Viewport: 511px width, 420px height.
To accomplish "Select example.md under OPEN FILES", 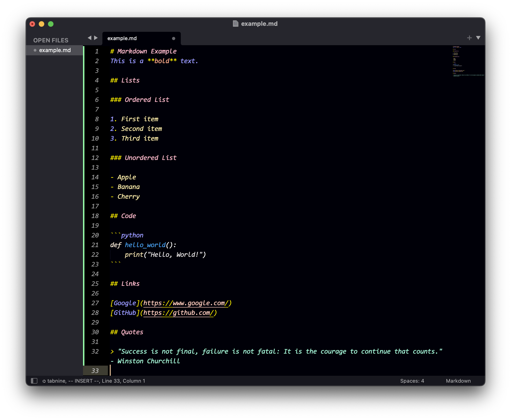I will pos(55,50).
